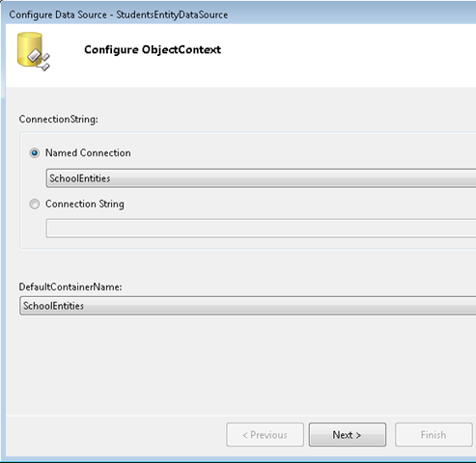Select the Connection String radio button
The width and height of the screenshot is (476, 463).
point(35,204)
